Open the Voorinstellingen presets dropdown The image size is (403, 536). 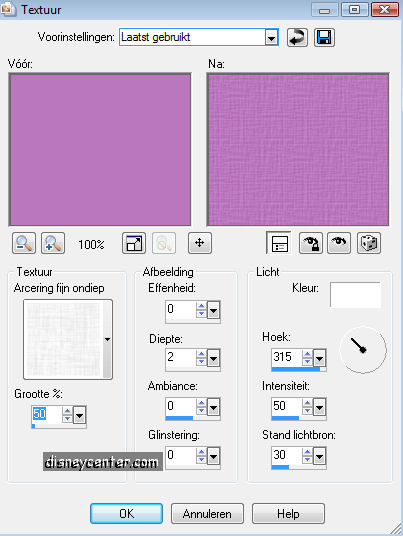271,38
